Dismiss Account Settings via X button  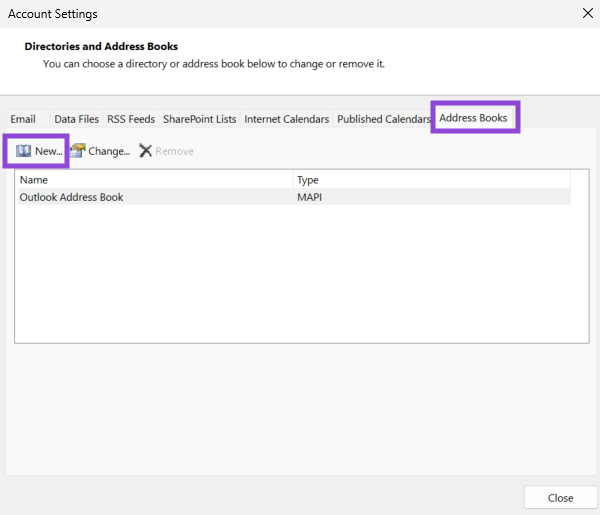point(587,13)
